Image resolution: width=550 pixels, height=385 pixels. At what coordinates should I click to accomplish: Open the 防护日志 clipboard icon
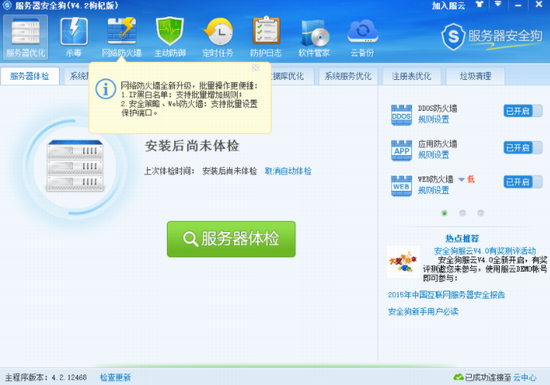click(x=266, y=37)
